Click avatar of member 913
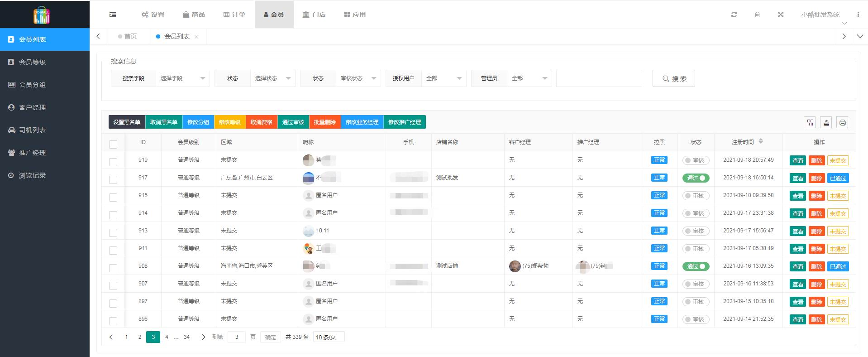The height and width of the screenshot is (357, 868). click(308, 231)
